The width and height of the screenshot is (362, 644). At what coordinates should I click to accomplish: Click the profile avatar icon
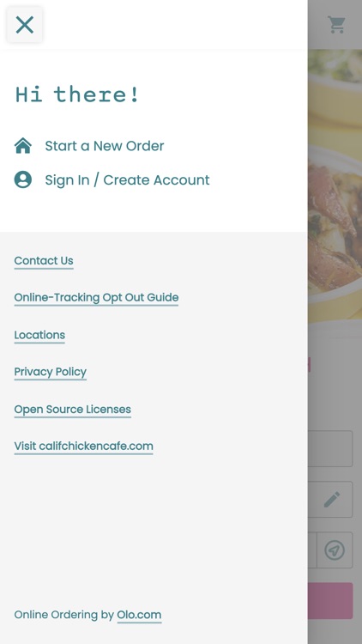point(23,179)
